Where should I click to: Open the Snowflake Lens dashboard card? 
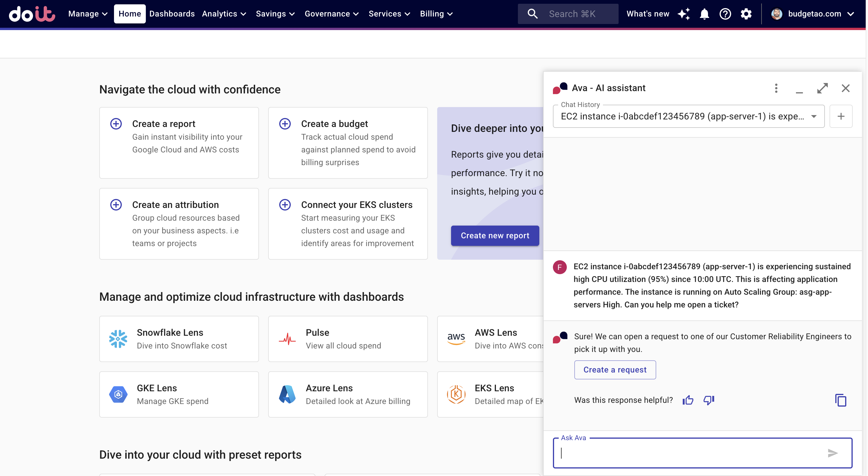pyautogui.click(x=179, y=339)
